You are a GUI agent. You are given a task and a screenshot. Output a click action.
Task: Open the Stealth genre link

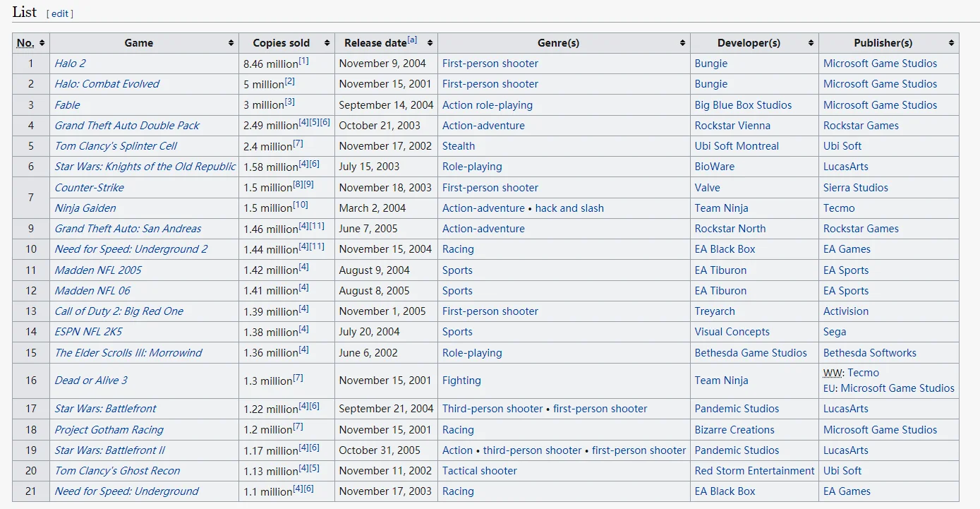point(459,146)
